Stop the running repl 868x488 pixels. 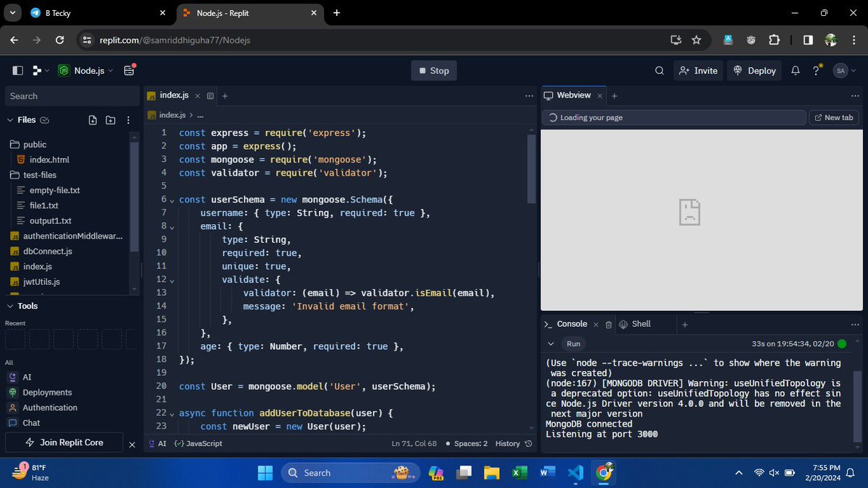coord(434,71)
